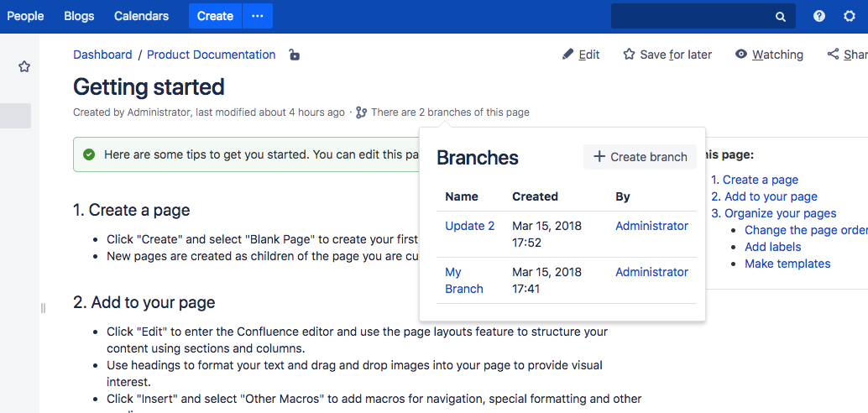The height and width of the screenshot is (413, 868).
Task: Click the star icon in the left sidebar
Action: (24, 67)
